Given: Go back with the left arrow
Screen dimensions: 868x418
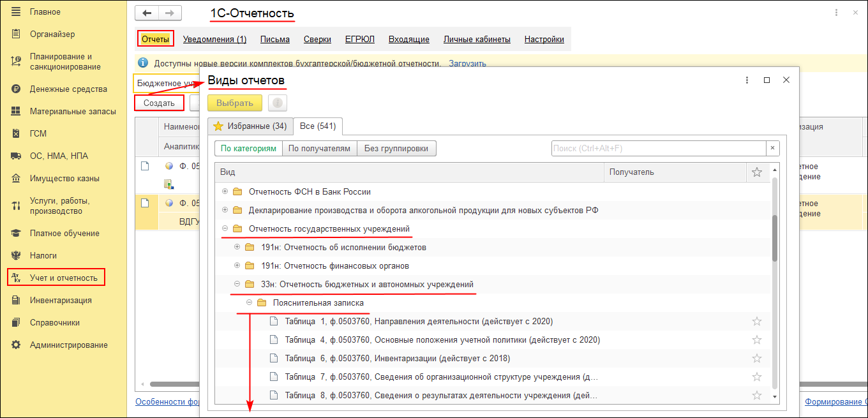Looking at the screenshot, I should click(x=147, y=13).
